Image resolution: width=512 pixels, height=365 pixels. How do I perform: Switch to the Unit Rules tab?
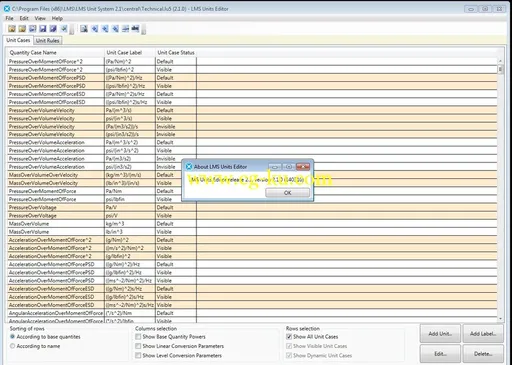tap(47, 41)
